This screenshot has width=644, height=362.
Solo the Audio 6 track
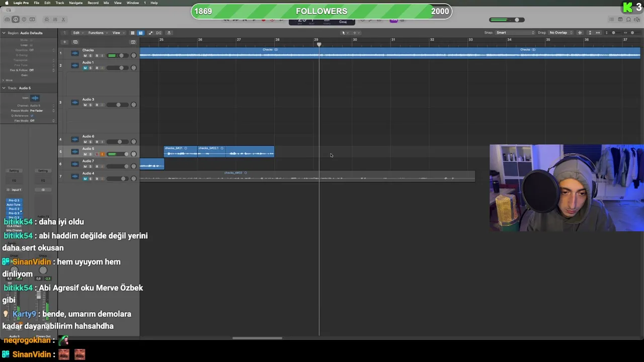pyautogui.click(x=91, y=142)
